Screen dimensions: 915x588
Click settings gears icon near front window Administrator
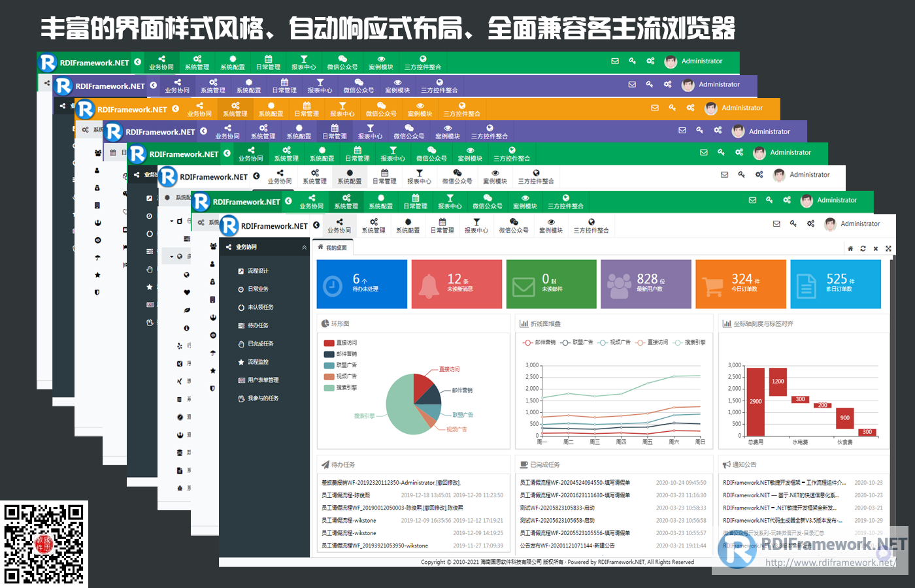coord(810,223)
